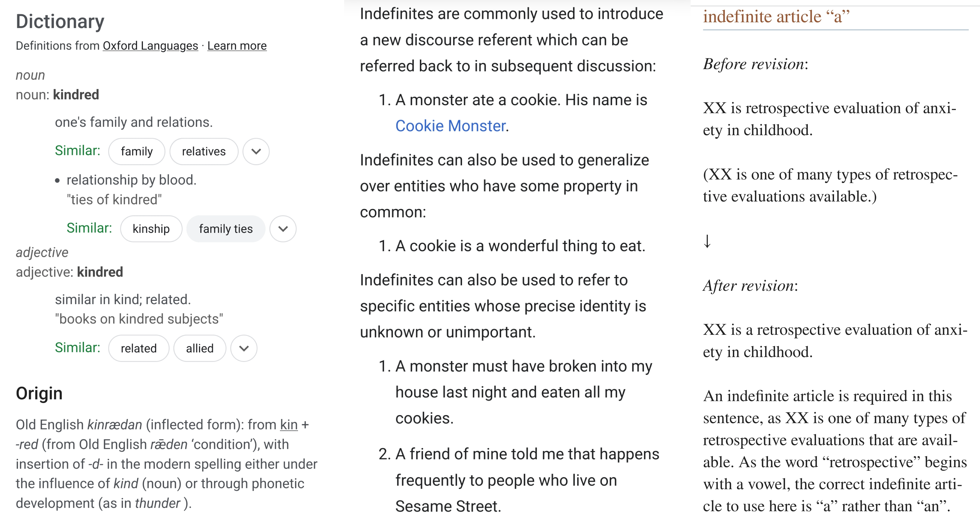Select the allied synonym chip

(x=199, y=348)
